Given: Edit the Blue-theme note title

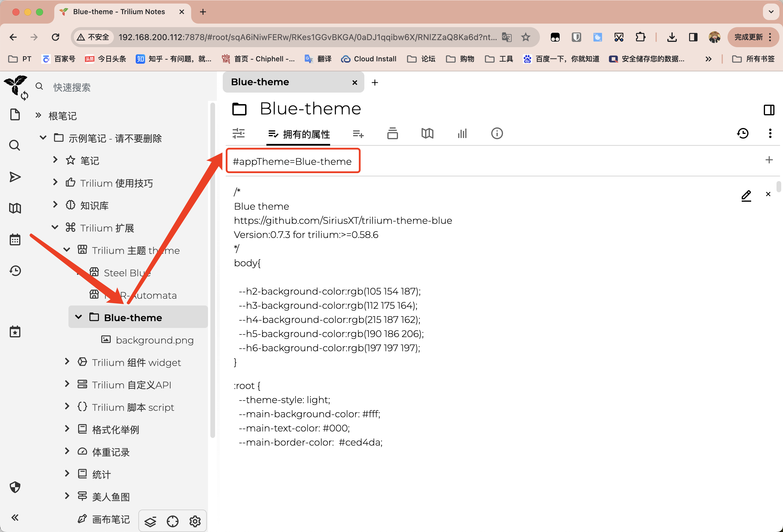Looking at the screenshot, I should click(310, 109).
